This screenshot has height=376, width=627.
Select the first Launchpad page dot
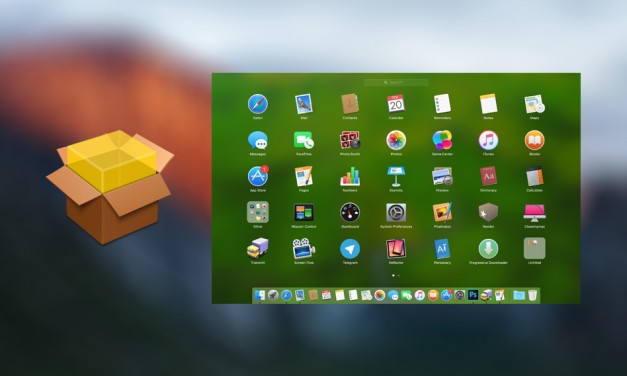[x=393, y=275]
